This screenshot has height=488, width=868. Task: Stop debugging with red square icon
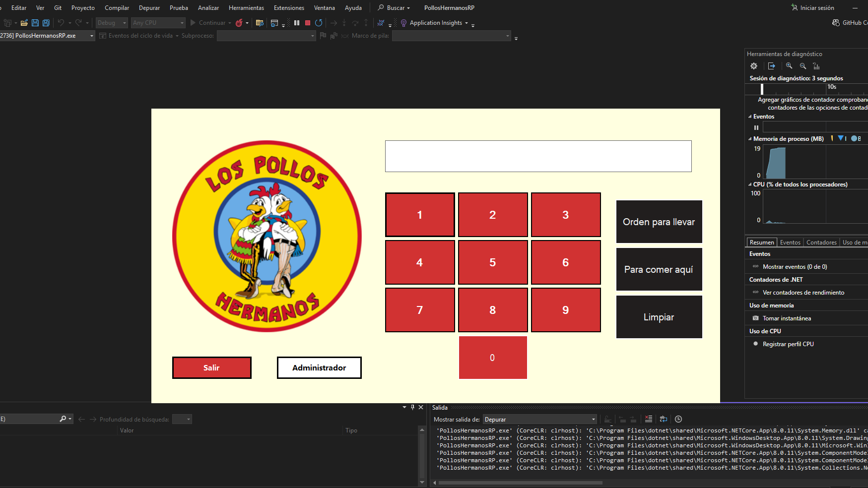(308, 23)
